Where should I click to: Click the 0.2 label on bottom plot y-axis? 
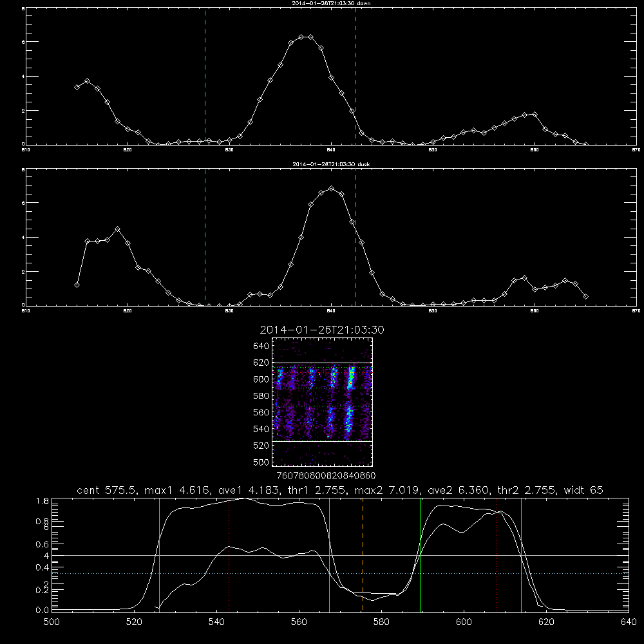(43, 590)
